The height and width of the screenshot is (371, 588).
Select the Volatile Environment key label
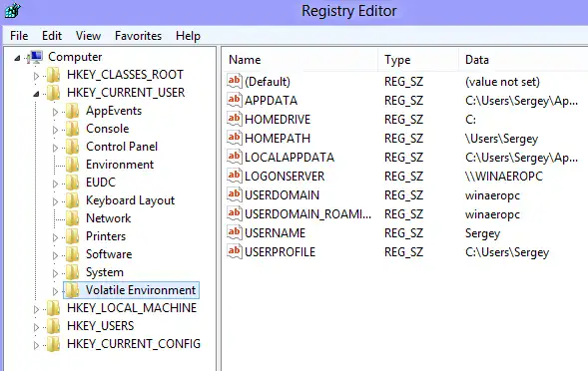141,290
